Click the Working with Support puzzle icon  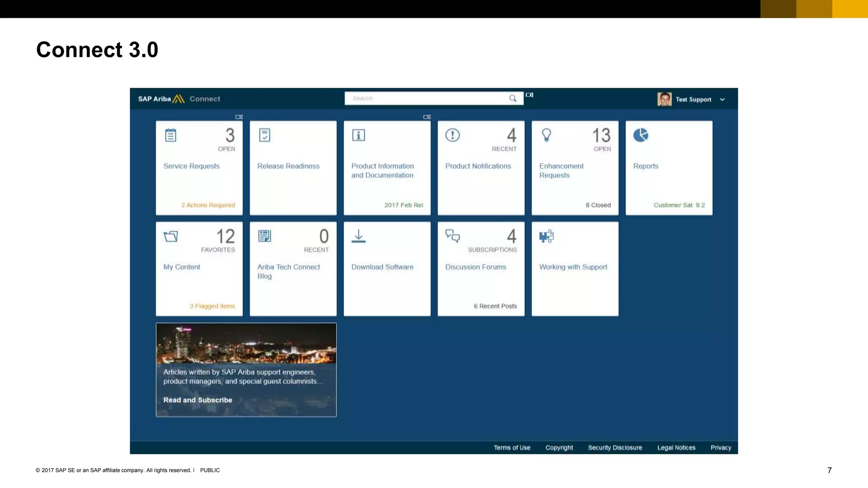pyautogui.click(x=546, y=236)
